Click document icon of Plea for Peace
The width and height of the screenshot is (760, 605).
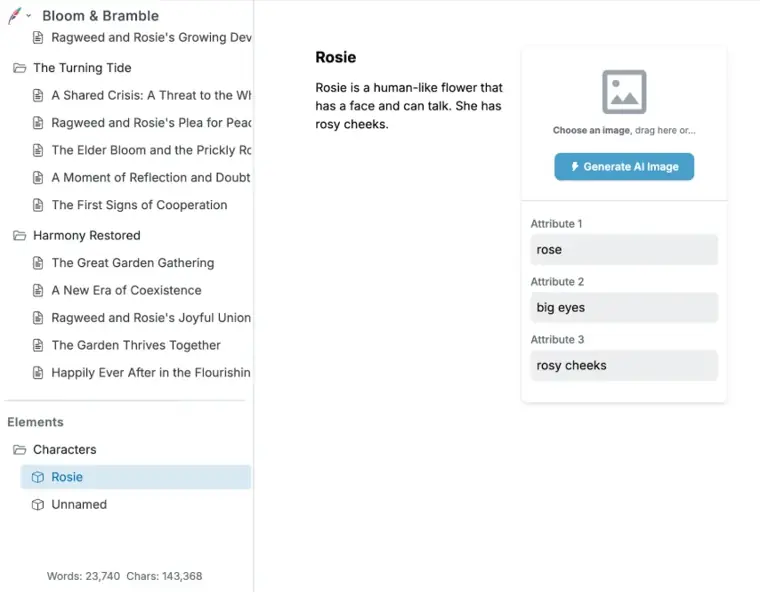pyautogui.click(x=38, y=123)
